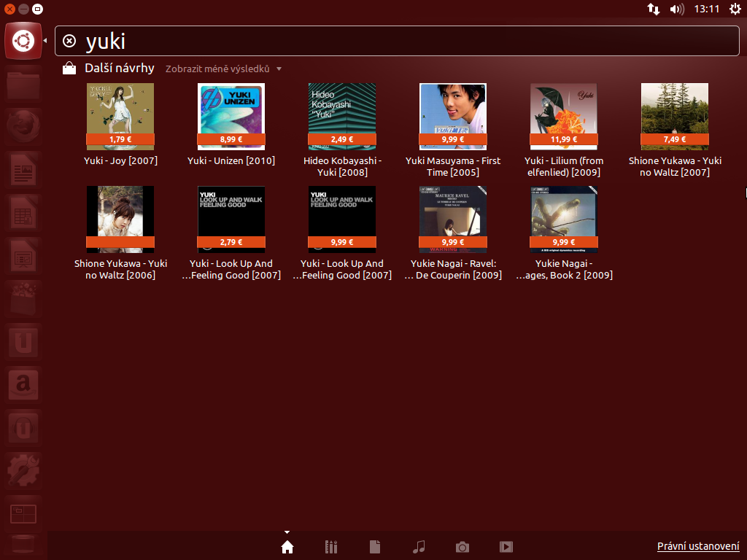
Task: Open sound volume indicator
Action: (676, 9)
